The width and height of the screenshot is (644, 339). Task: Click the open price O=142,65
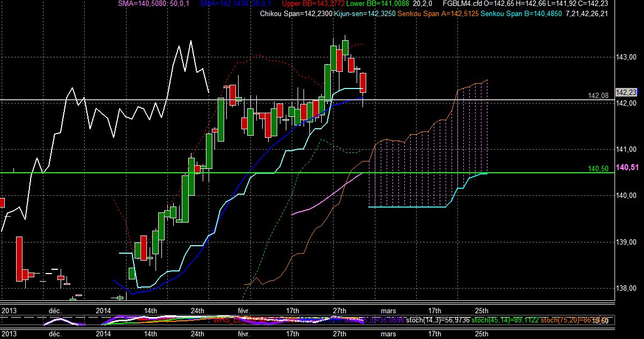498,3
